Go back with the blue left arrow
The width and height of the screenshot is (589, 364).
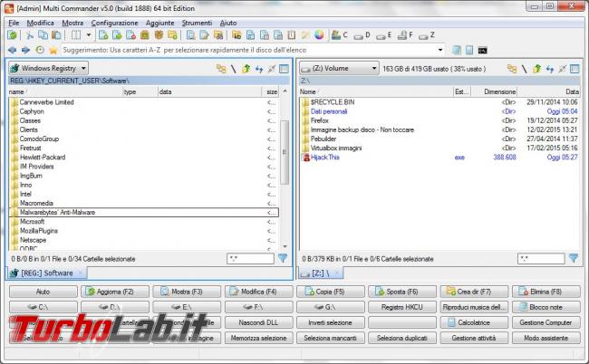(12, 50)
